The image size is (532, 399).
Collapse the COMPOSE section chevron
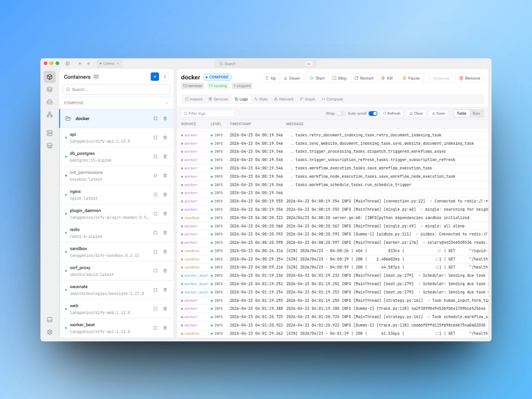click(166, 103)
